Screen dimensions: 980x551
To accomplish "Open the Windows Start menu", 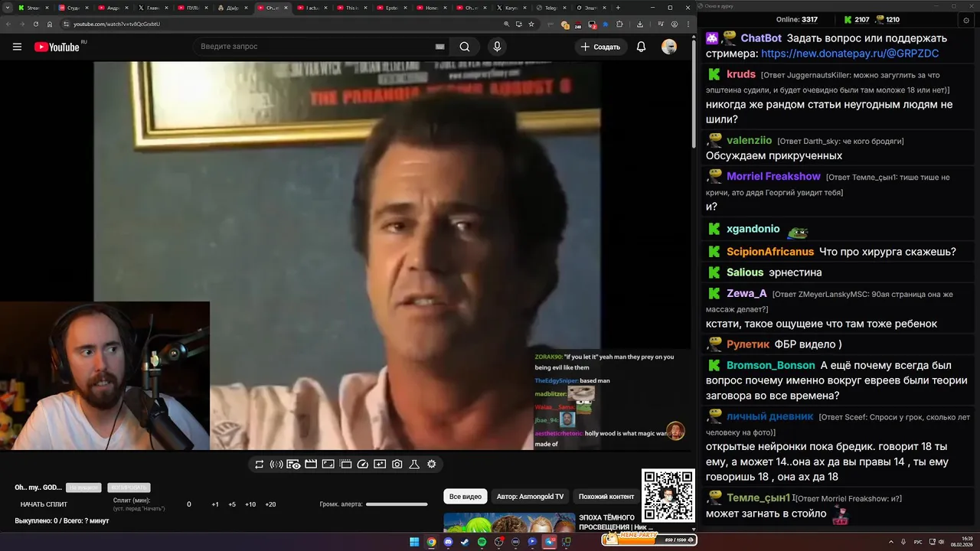I will pos(414,542).
